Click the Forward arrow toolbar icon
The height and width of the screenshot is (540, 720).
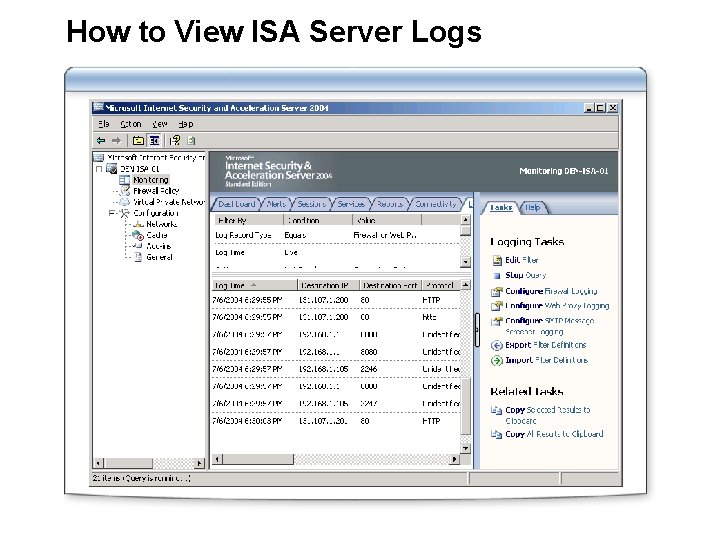(117, 141)
